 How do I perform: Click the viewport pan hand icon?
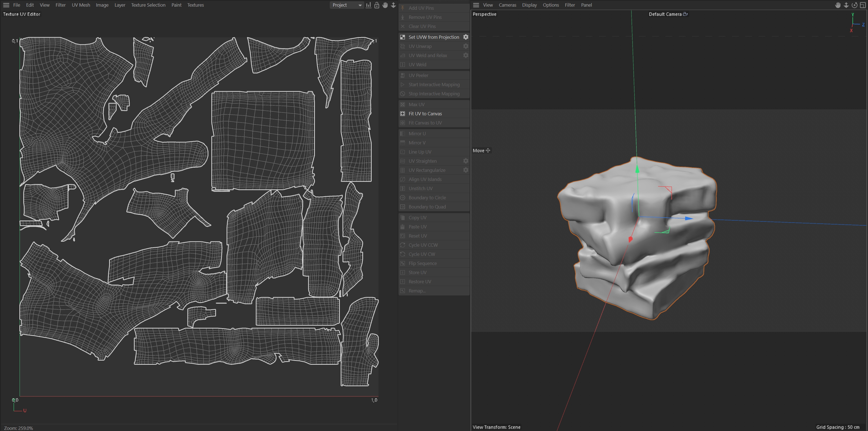pos(838,5)
